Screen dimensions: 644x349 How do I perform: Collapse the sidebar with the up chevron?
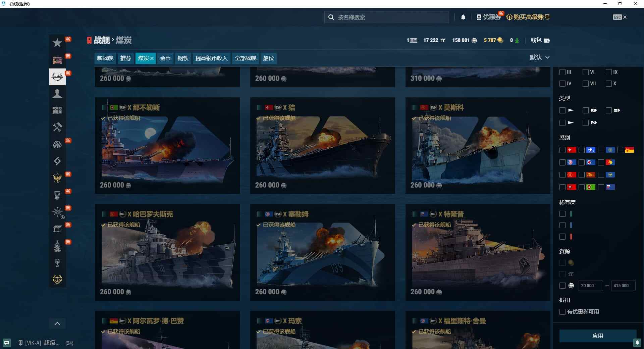click(57, 323)
